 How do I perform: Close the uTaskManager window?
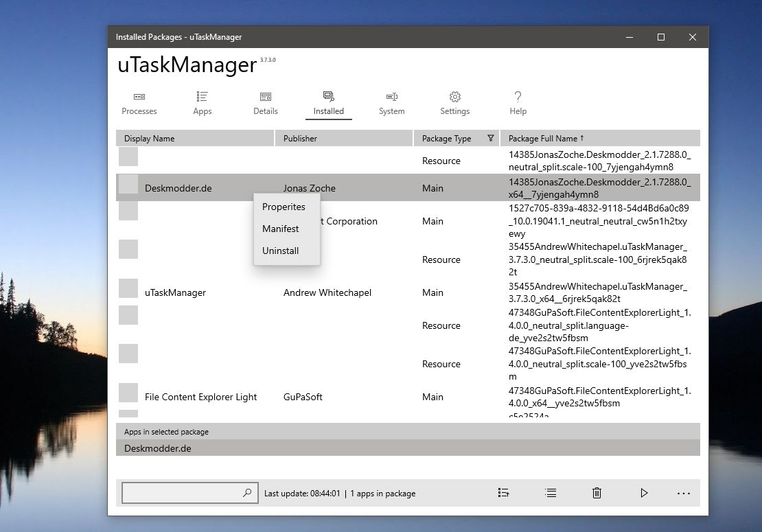[693, 37]
